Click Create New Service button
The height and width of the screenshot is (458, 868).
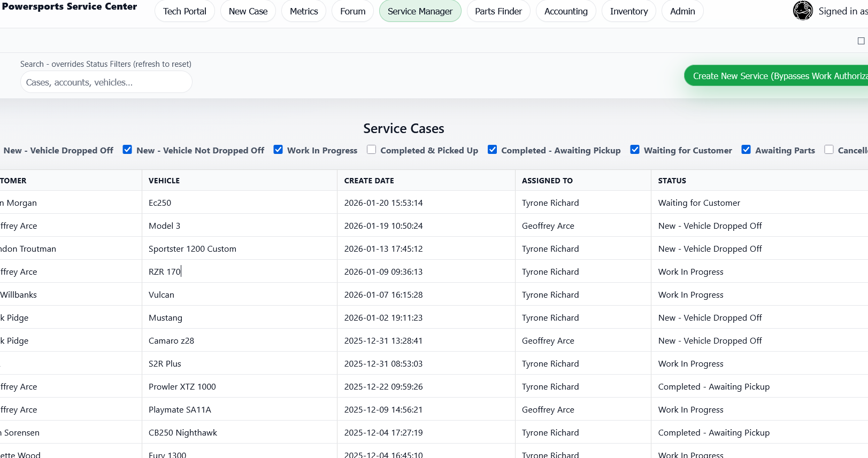pos(776,76)
